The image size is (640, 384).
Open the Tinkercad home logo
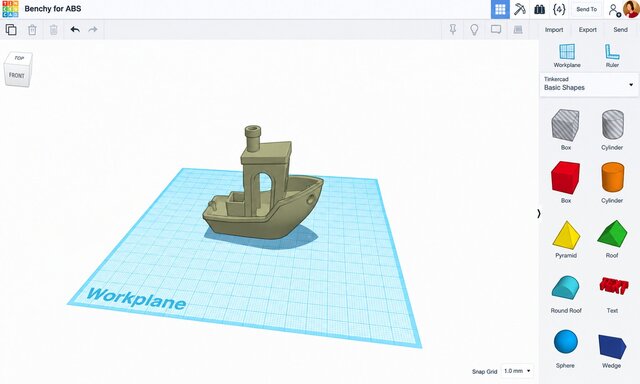coord(10,9)
